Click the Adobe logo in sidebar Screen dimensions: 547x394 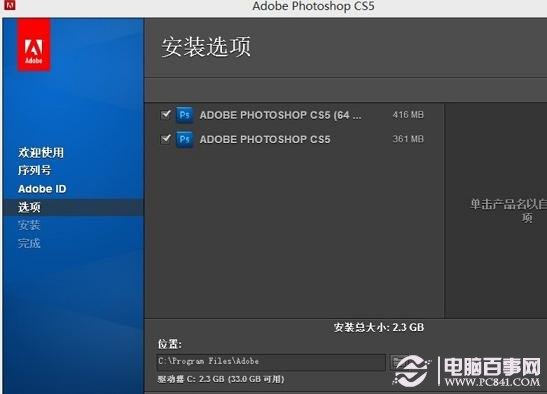point(34,45)
